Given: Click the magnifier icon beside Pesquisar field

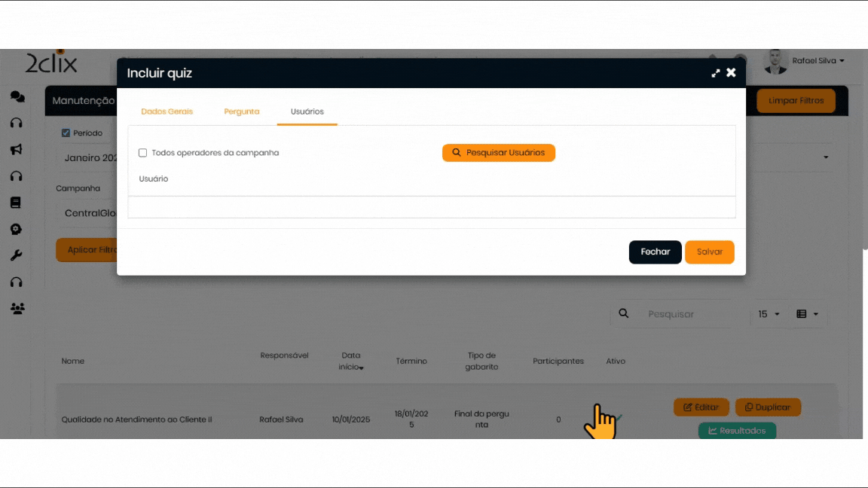Looking at the screenshot, I should [x=623, y=314].
